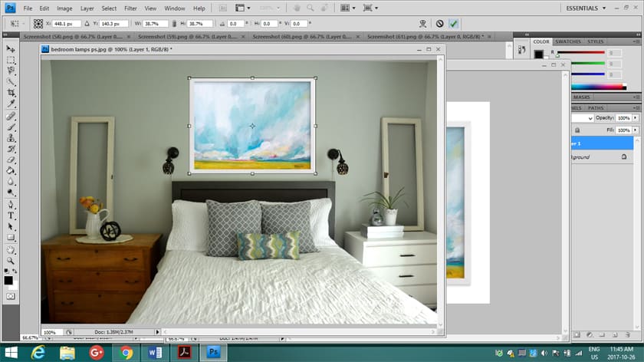Viewport: 644px width, 362px height.
Task: Open the Window menu
Action: click(175, 8)
